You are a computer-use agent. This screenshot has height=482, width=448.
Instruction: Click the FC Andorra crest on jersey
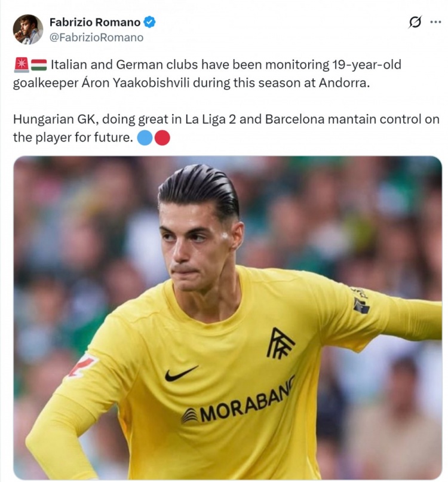pos(279,344)
